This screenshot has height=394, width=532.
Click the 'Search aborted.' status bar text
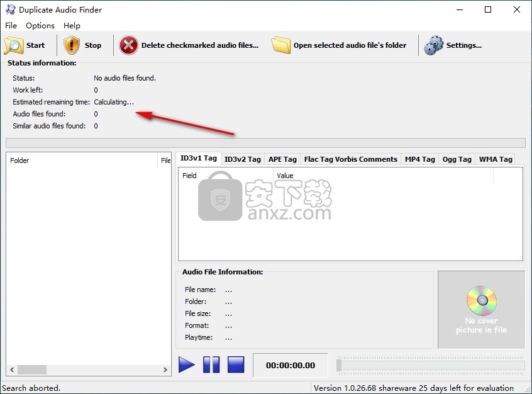(31, 388)
